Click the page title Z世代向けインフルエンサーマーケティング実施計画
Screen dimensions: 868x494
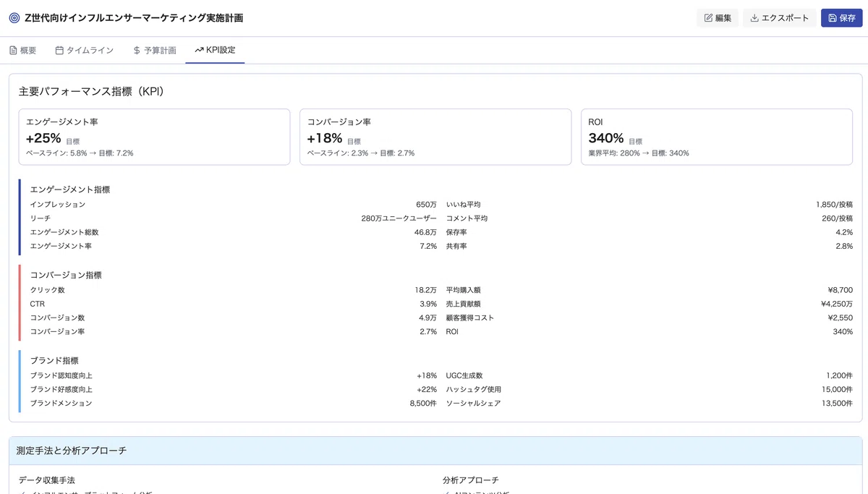tap(134, 18)
